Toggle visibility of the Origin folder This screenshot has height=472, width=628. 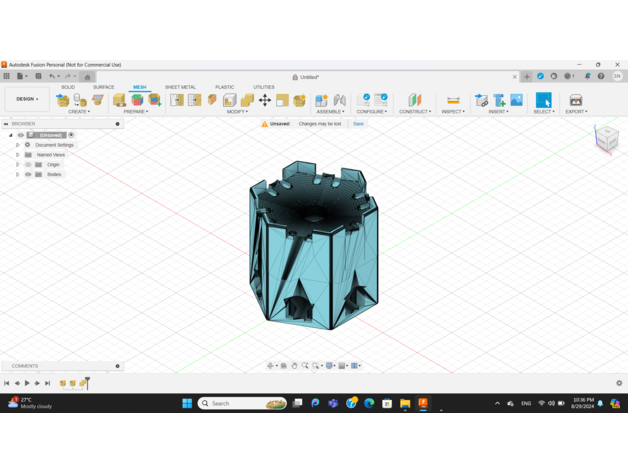click(x=28, y=164)
